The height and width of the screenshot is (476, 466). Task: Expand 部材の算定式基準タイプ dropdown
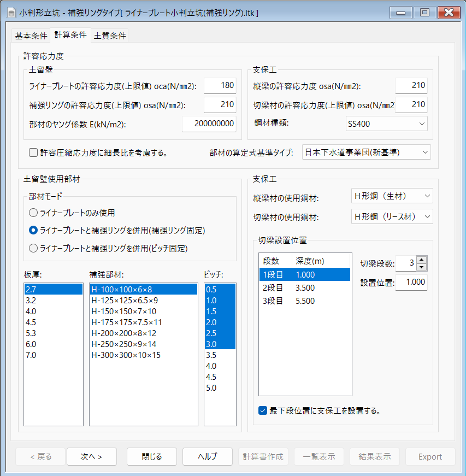click(x=366, y=152)
